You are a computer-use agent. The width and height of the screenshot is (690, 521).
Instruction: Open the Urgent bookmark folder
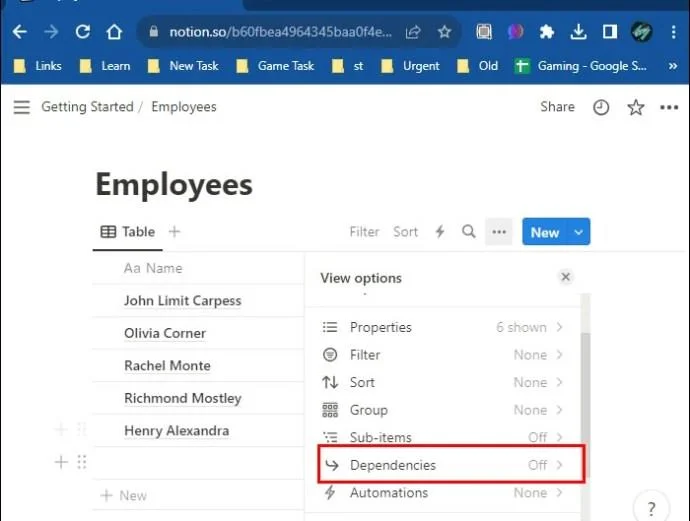tap(410, 66)
